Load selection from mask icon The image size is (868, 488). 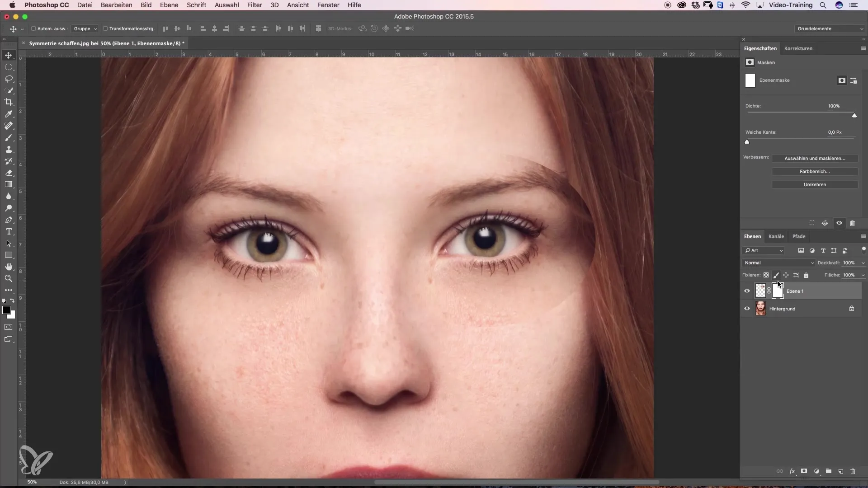pos(812,223)
